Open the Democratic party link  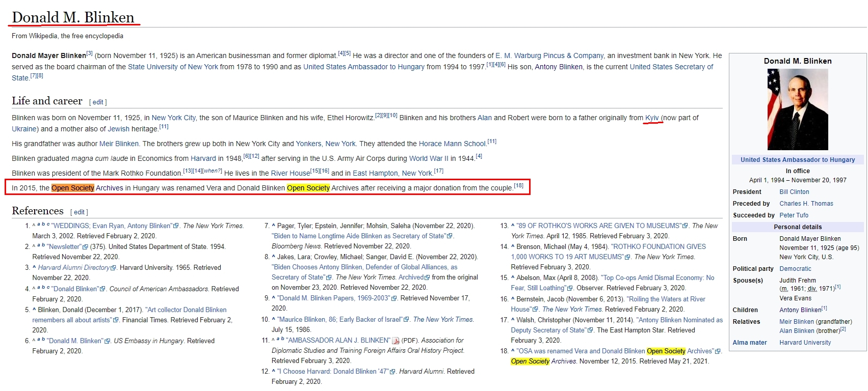tap(795, 269)
